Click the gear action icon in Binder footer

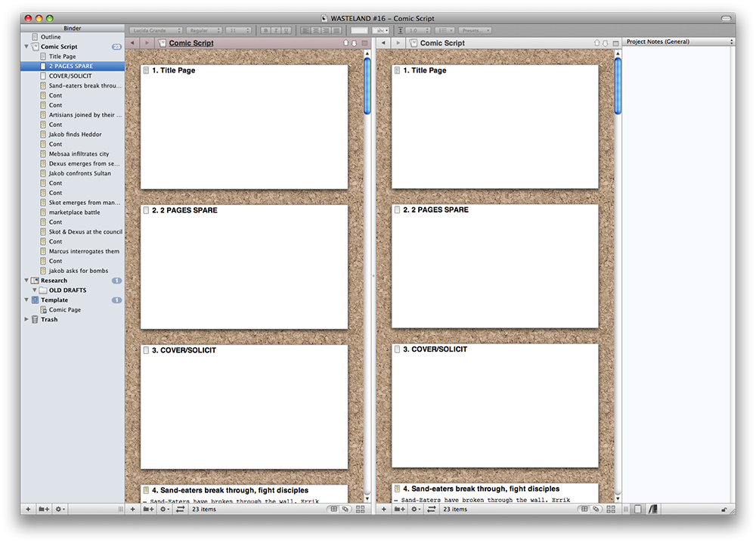tap(59, 510)
